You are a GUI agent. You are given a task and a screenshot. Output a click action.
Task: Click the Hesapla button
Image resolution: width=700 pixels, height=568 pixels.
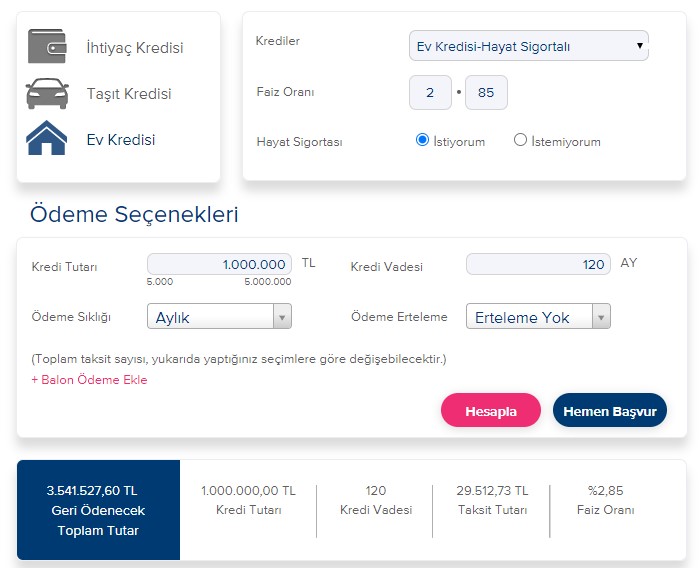pos(491,411)
